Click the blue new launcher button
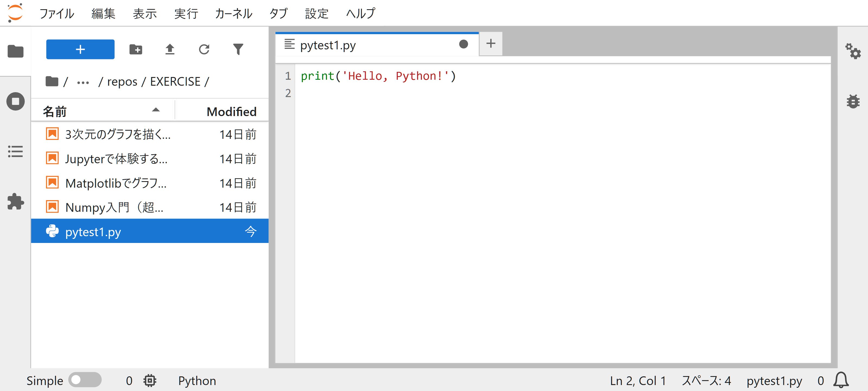The image size is (868, 391). point(80,49)
